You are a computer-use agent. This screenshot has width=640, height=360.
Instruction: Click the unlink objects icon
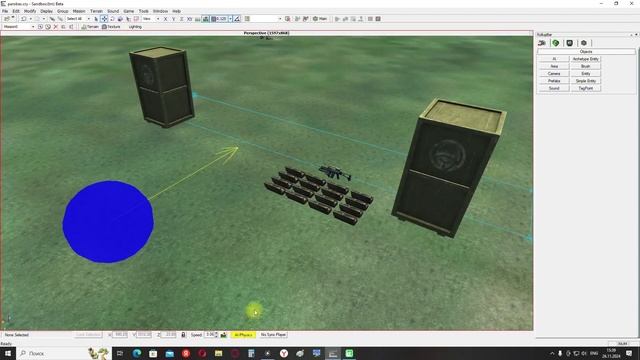tap(60, 19)
